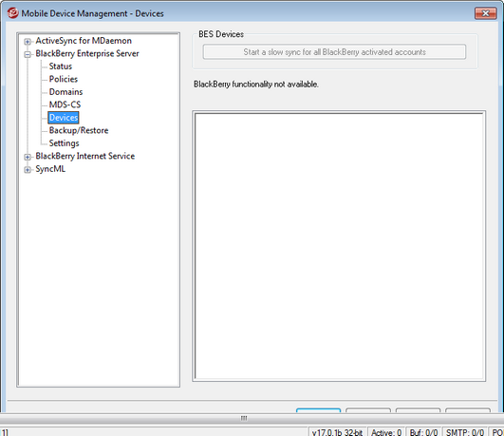This screenshot has height=436, width=504.
Task: Open the BlackBerry Settings page
Action: (64, 143)
